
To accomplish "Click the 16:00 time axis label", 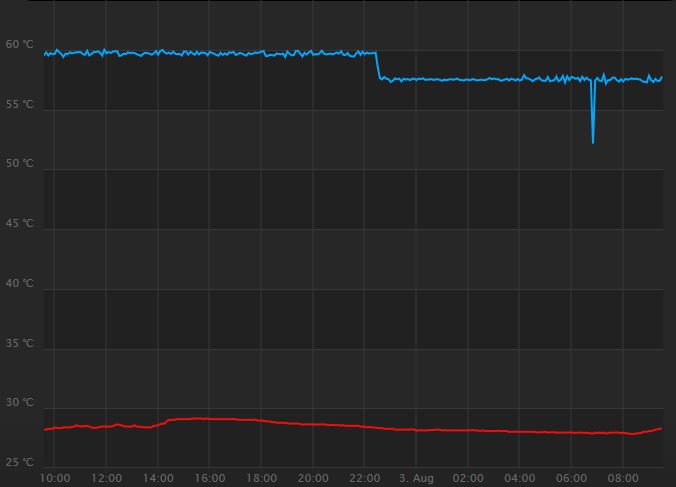I will tap(210, 478).
